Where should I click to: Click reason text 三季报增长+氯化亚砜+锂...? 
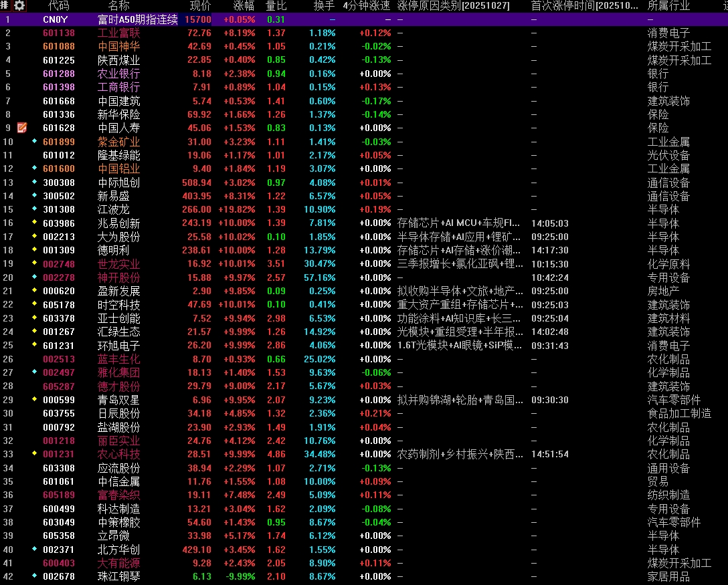click(x=460, y=264)
